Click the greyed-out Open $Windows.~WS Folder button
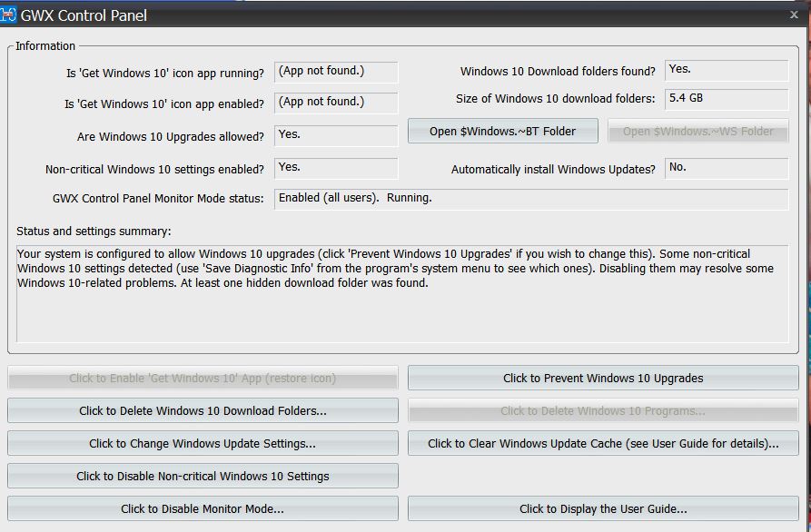Image resolution: width=811 pixels, height=532 pixels. [698, 131]
